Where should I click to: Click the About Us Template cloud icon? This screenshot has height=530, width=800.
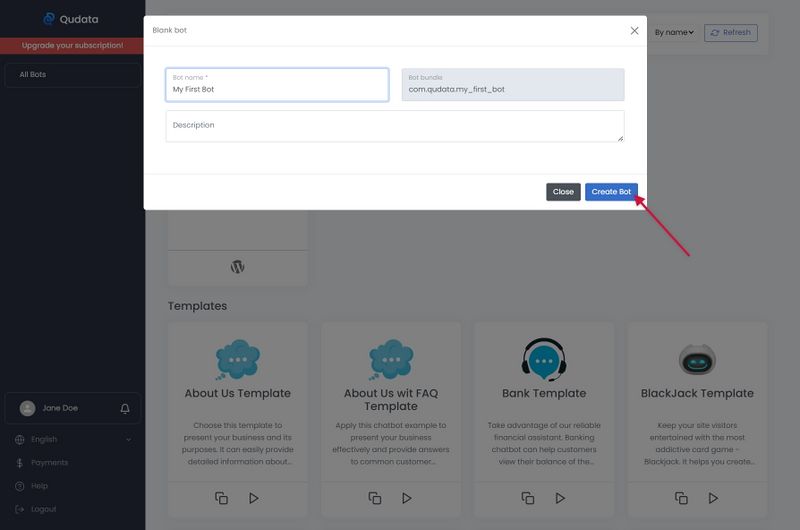click(x=237, y=360)
